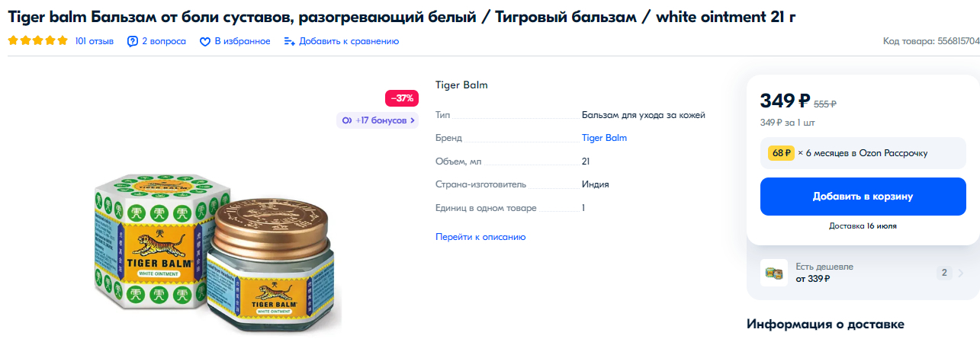Expand the +17 бонусов badge chevron

(413, 120)
